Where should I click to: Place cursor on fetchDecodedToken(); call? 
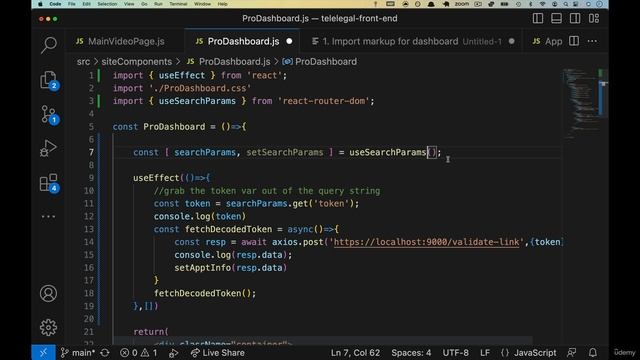(205, 293)
